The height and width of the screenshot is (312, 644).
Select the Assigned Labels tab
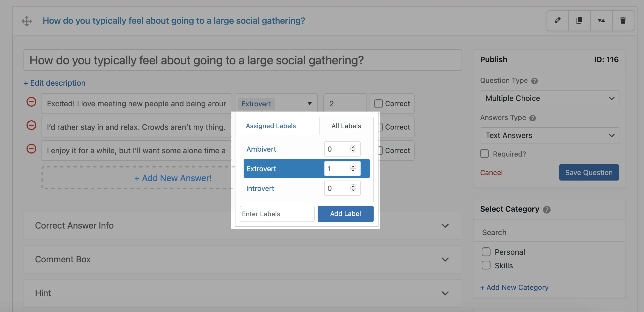[x=271, y=126]
